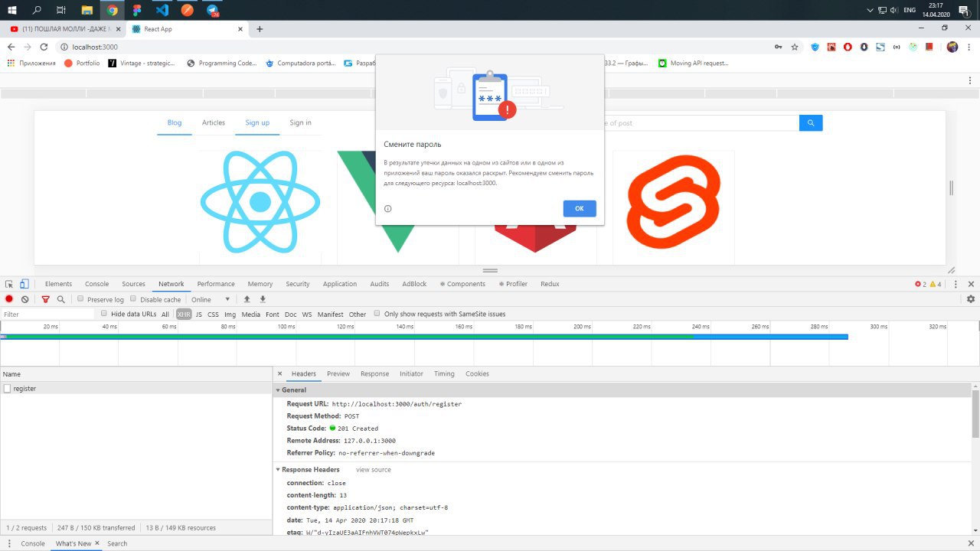Click OK in the change password dialog
The image size is (980, 551).
[x=580, y=208]
